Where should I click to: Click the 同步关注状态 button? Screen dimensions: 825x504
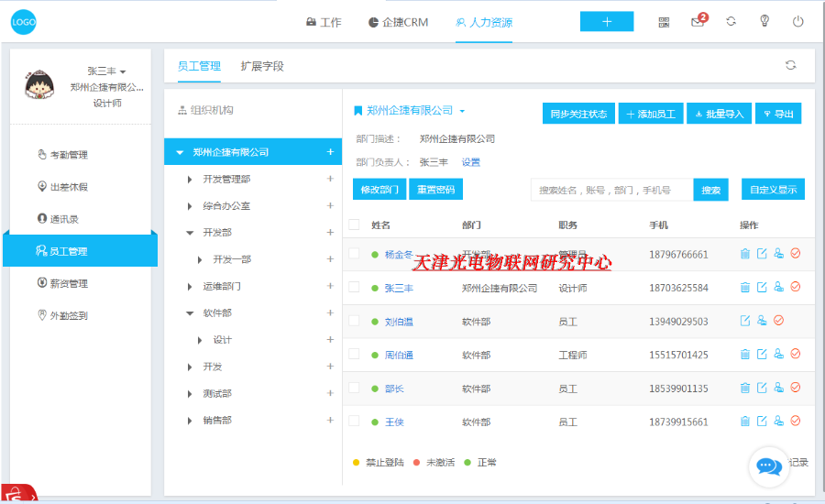[578, 114]
